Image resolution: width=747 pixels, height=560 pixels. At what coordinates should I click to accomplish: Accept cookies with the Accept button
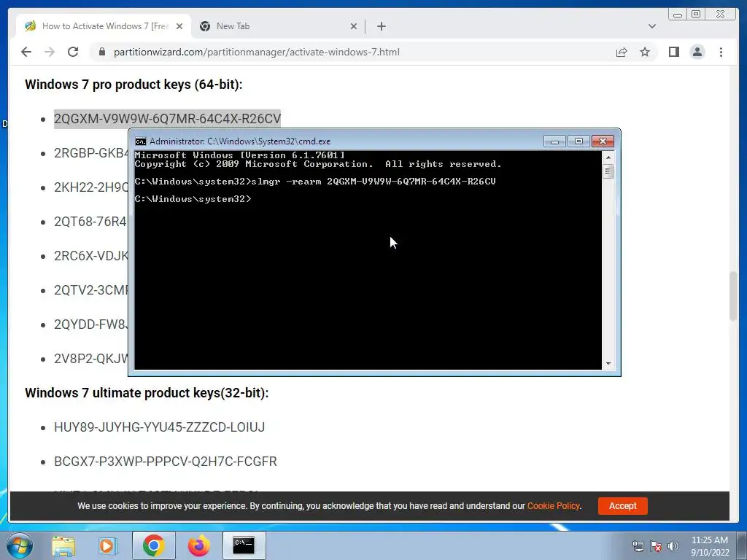click(x=622, y=506)
